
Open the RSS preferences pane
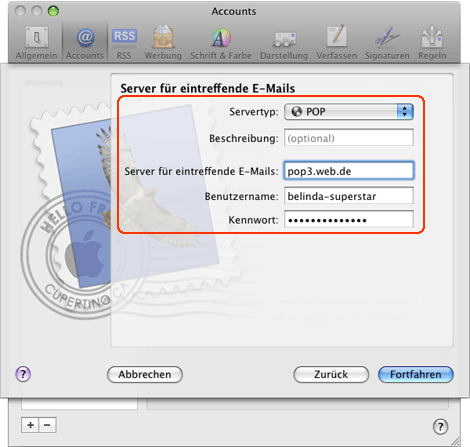point(124,43)
